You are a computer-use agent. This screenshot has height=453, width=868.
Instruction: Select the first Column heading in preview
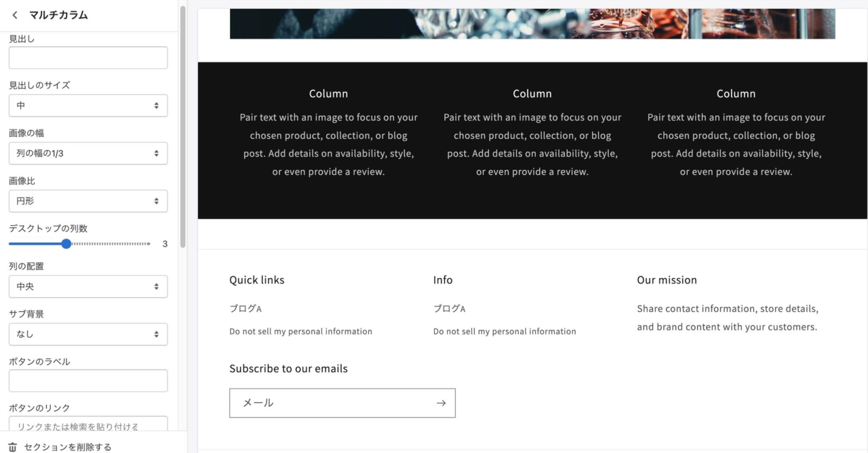click(x=328, y=94)
